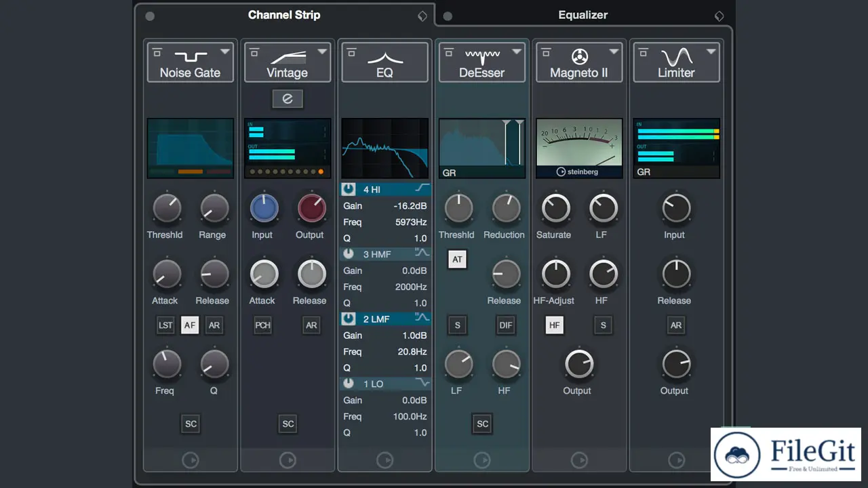Viewport: 868px width, 488px height.
Task: Toggle the round indicator left of Equalizer
Action: [x=447, y=16]
